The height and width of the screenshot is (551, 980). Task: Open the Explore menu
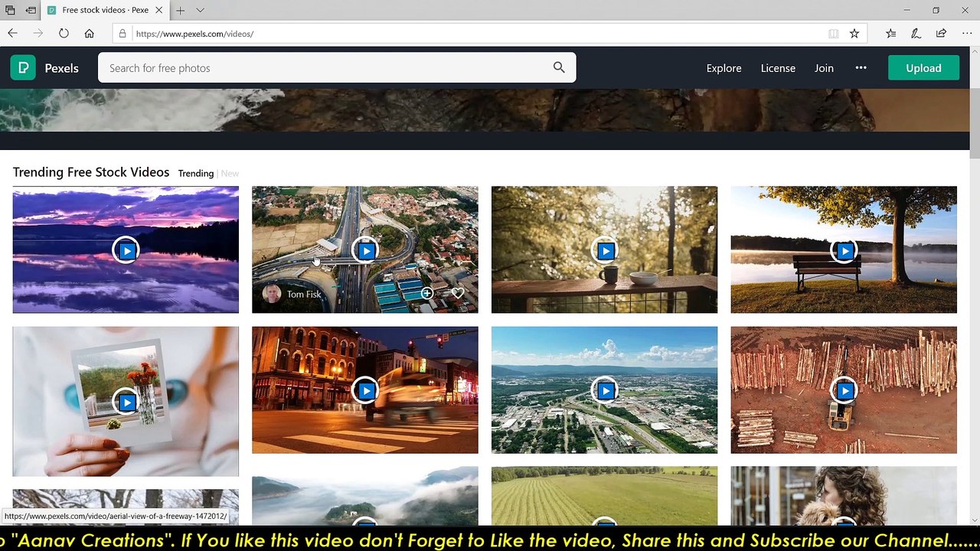pos(724,68)
